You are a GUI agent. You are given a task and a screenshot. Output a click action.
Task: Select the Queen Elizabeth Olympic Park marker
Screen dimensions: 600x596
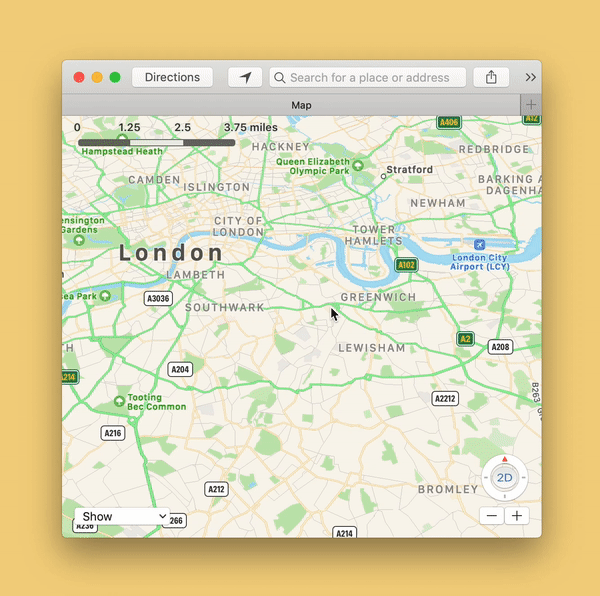point(358,165)
